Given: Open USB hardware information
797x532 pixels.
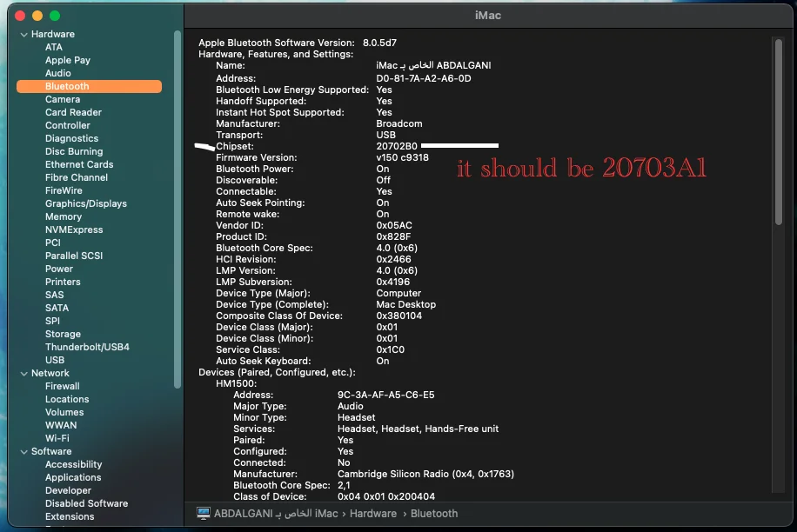Looking at the screenshot, I should coord(55,361).
